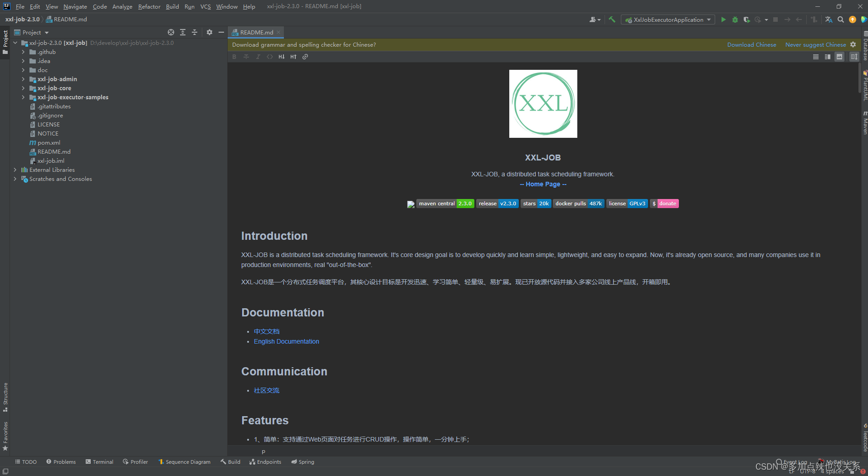Build project with the green hammer icon

[612, 19]
